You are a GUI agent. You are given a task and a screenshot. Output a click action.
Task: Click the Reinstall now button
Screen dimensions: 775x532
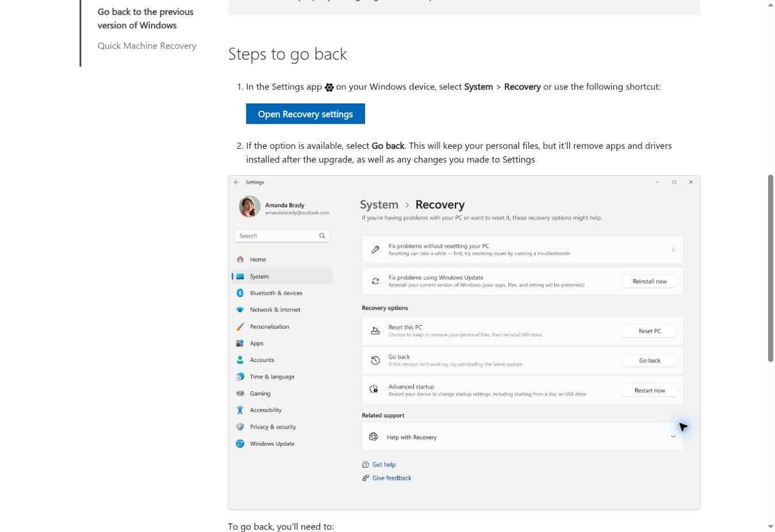[650, 281]
